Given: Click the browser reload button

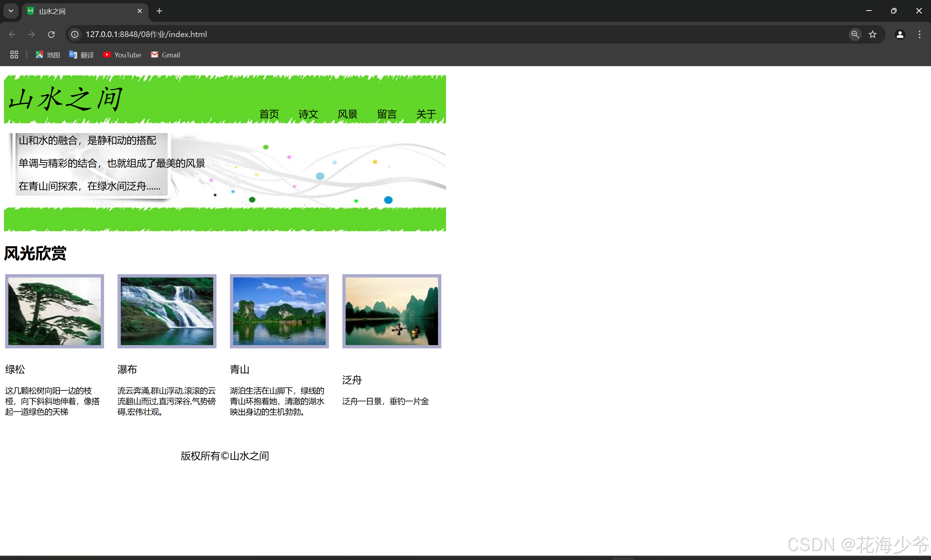Looking at the screenshot, I should pos(51,34).
